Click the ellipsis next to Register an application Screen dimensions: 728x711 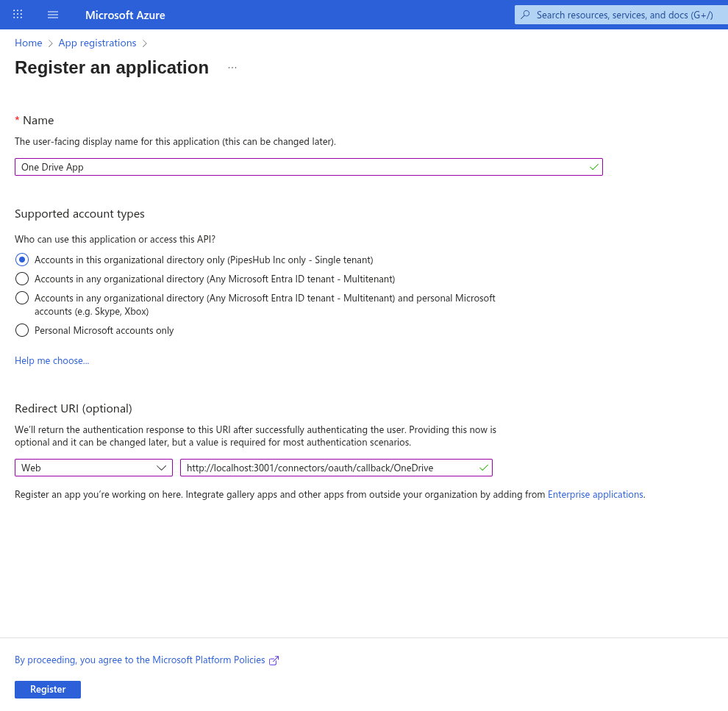232,66
